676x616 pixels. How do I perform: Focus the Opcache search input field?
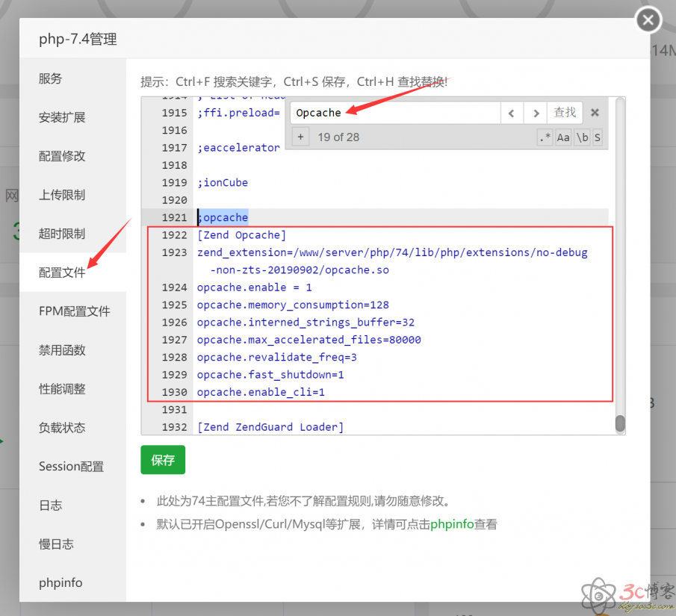point(395,113)
